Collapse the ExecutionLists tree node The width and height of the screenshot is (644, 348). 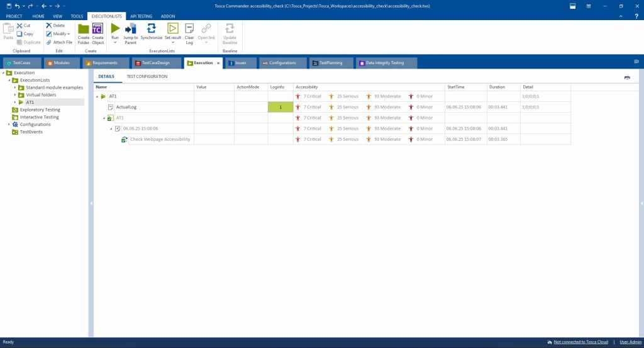[x=9, y=80]
